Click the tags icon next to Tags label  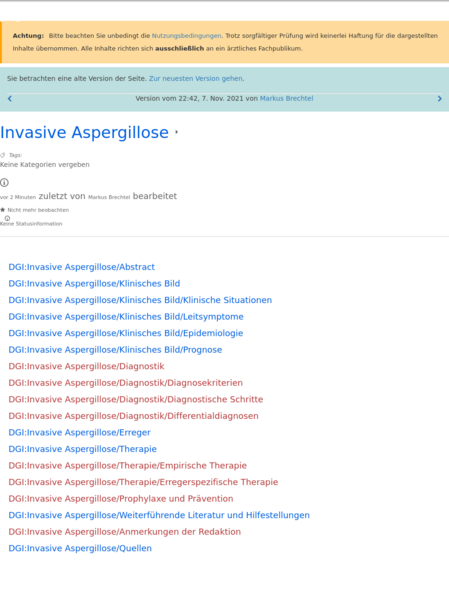pyautogui.click(x=3, y=155)
